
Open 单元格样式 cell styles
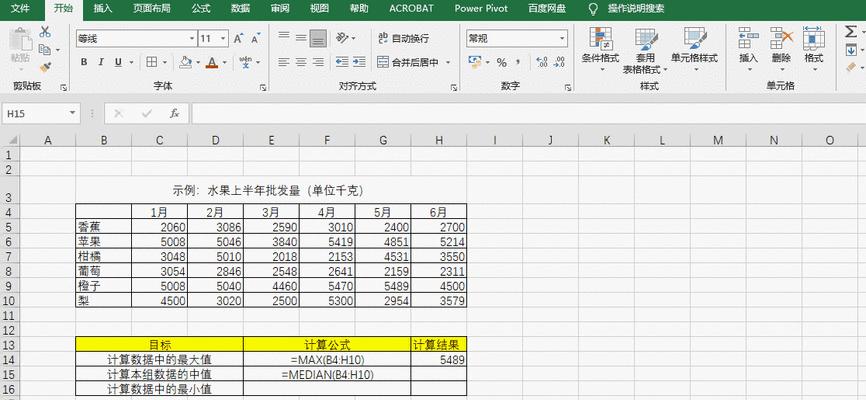click(694, 50)
